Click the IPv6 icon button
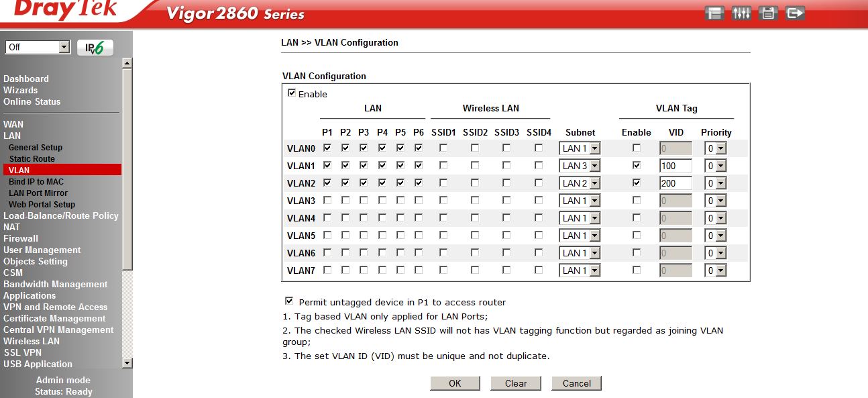 [95, 48]
